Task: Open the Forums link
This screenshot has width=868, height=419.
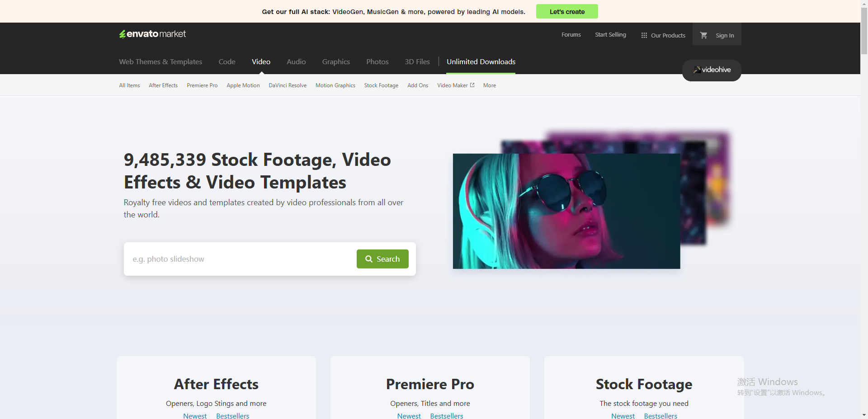Action: point(571,35)
